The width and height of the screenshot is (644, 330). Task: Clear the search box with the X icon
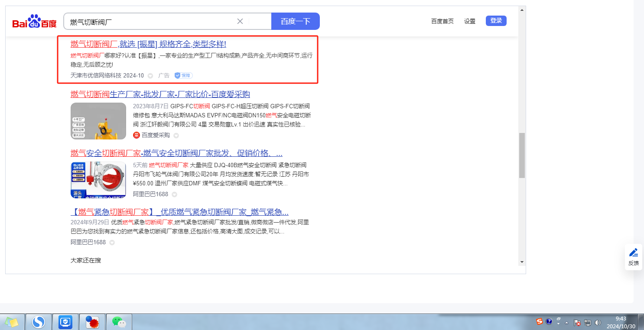(x=240, y=21)
